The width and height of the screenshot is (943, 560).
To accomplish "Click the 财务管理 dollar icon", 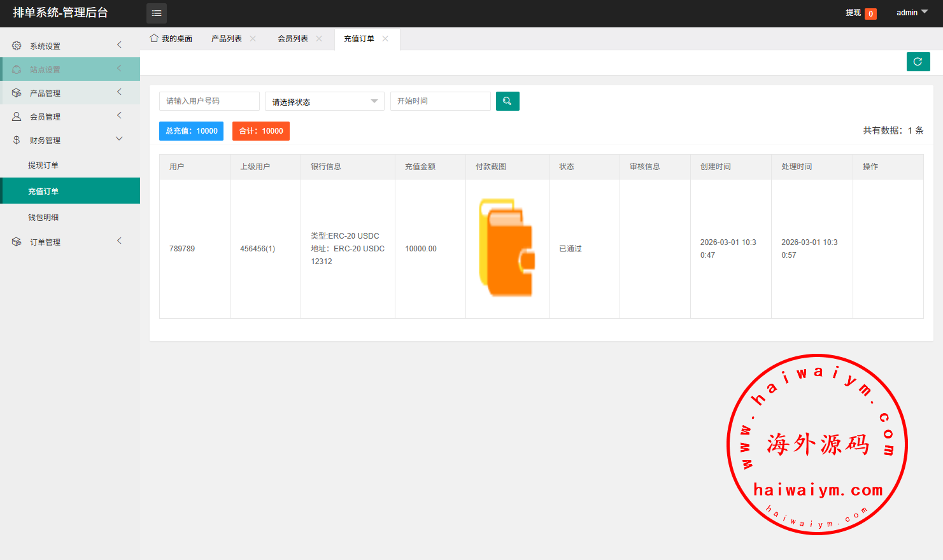I will coord(17,140).
